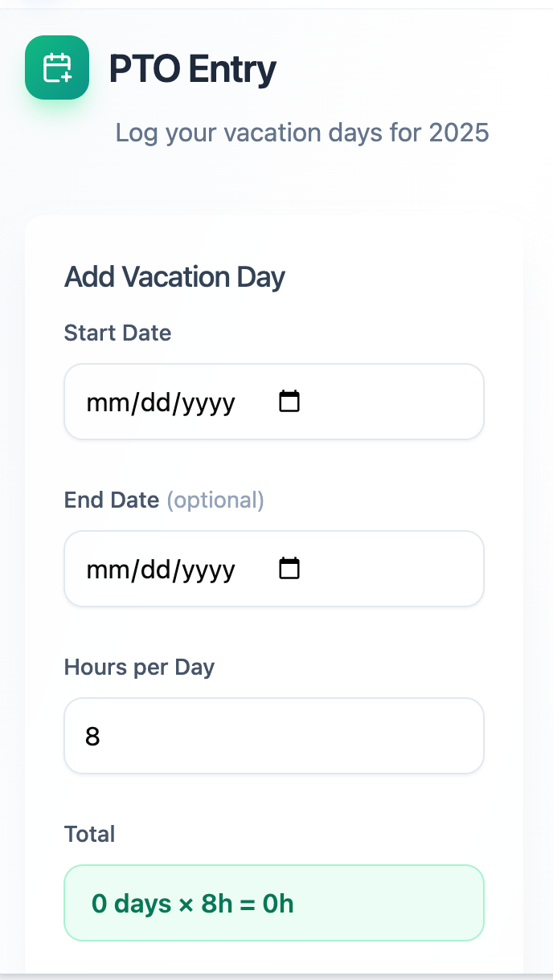Select the month segment in Start Date

(x=101, y=402)
